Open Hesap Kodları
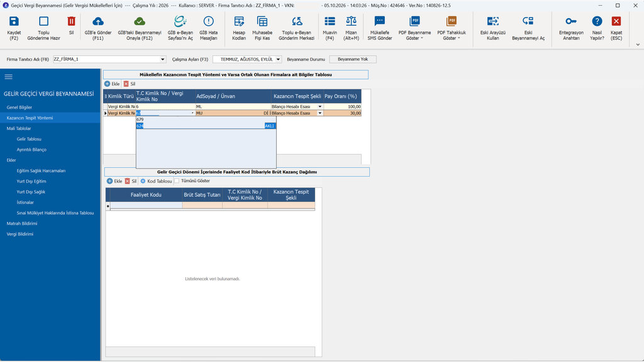 239,28
